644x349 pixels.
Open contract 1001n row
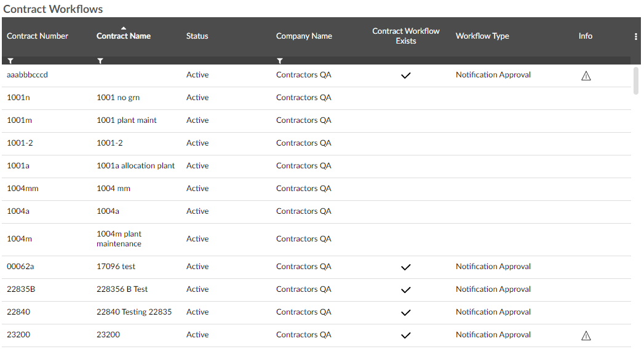316,98
